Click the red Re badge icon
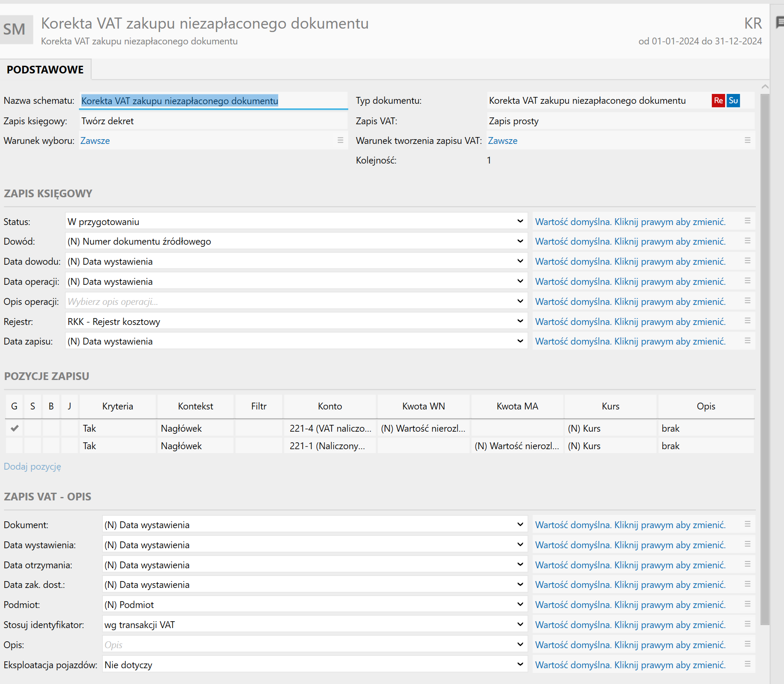 click(718, 101)
